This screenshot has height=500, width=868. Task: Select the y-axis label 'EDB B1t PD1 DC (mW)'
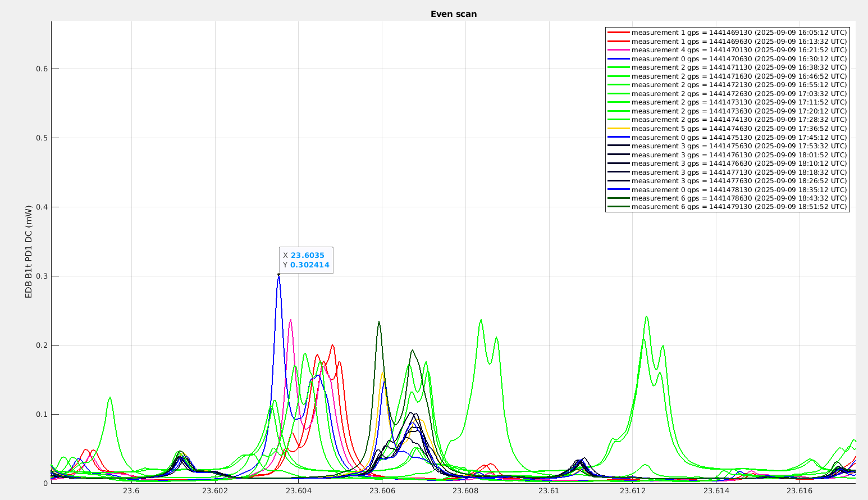tap(29, 252)
